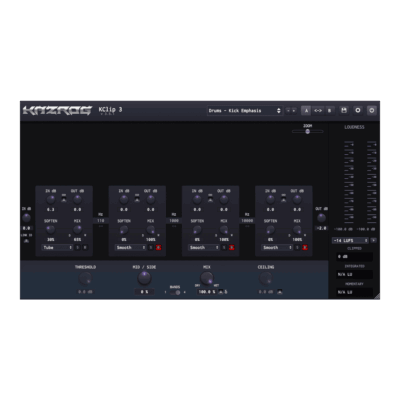
Task: Click the Mix 100.0 % value field
Action: (207, 292)
